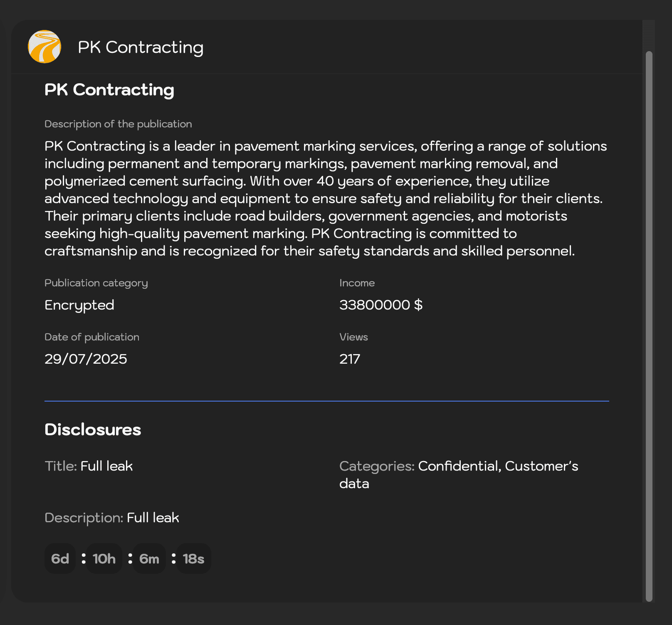The image size is (672, 625).
Task: Click the 'Views' label
Action: coord(353,337)
